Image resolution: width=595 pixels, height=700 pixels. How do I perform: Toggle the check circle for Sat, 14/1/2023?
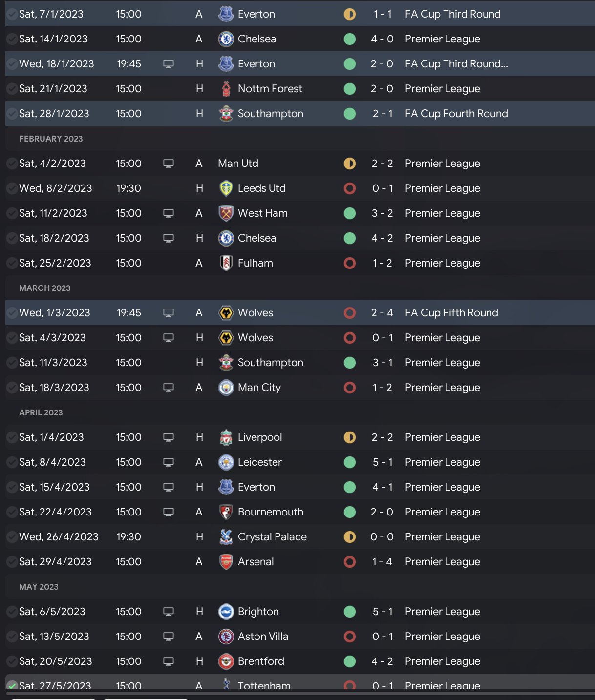click(x=12, y=39)
